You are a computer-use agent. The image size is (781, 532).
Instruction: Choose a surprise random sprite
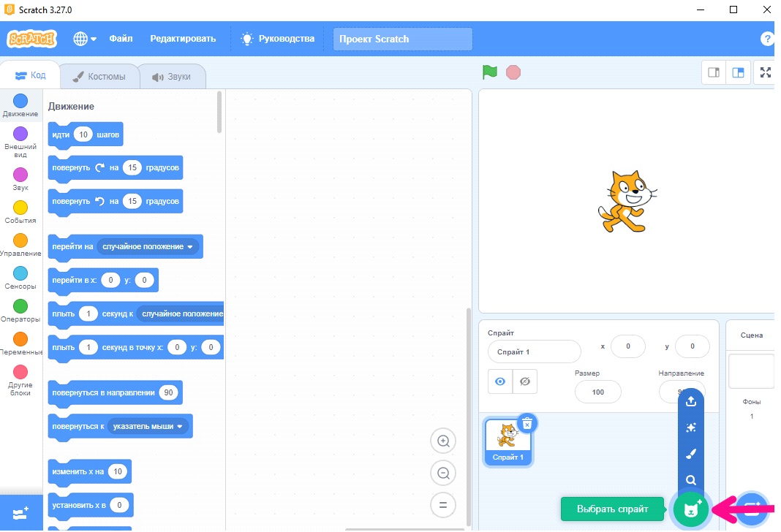690,427
